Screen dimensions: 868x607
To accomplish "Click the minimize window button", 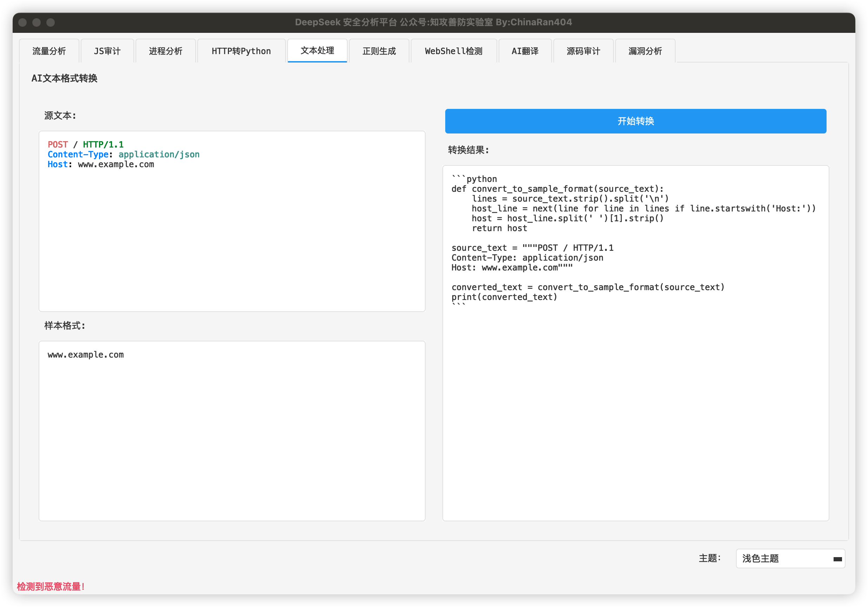I will [x=37, y=22].
